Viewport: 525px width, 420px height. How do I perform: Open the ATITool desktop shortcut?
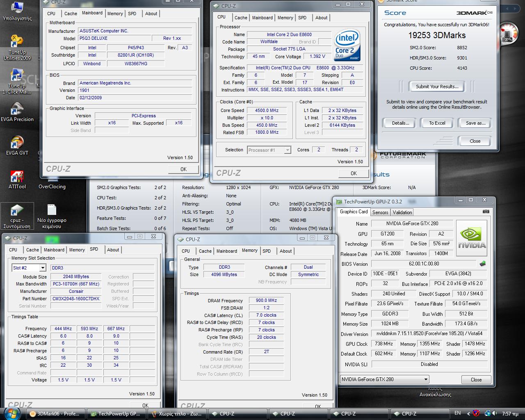(17, 179)
